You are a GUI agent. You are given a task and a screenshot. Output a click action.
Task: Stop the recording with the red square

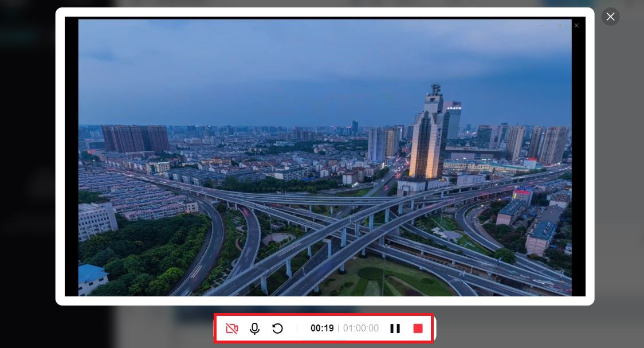[x=418, y=329]
